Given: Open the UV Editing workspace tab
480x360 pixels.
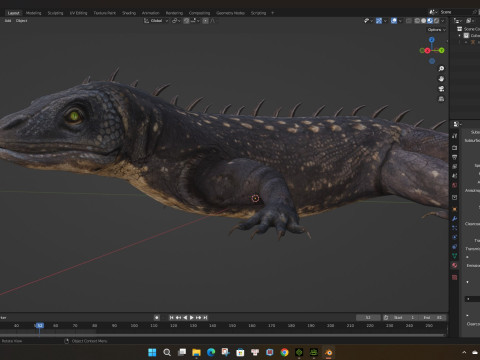Looking at the screenshot, I should pos(78,13).
